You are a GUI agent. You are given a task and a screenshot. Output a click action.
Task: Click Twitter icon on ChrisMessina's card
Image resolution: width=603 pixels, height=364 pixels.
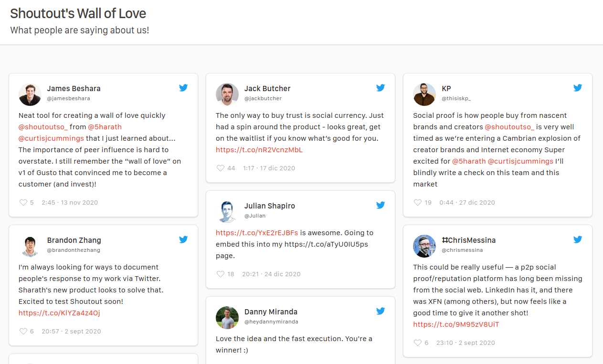(578, 239)
